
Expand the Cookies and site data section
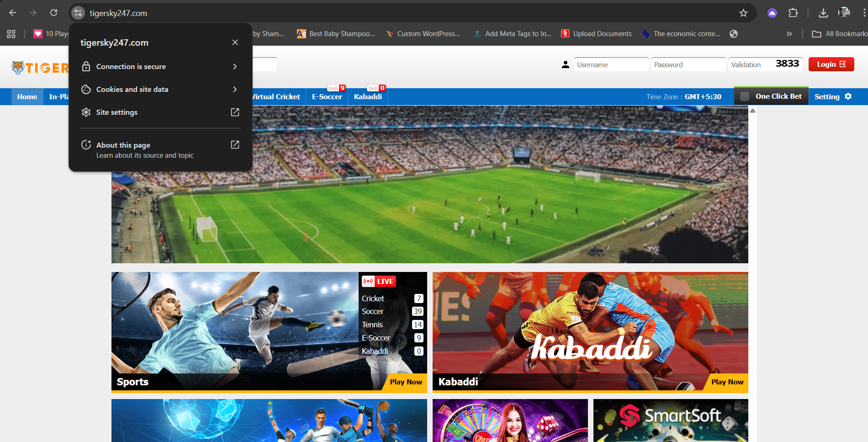coord(235,90)
